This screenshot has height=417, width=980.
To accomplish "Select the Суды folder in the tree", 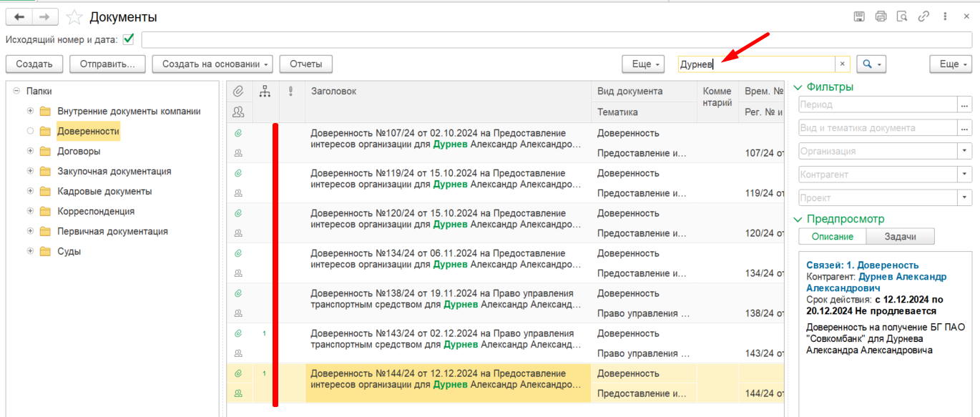I will tap(69, 251).
